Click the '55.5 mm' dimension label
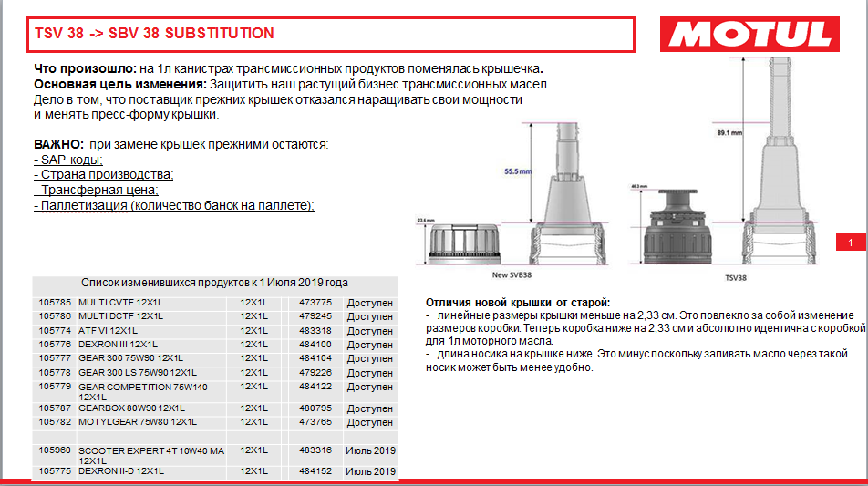868x486 pixels. [x=518, y=171]
